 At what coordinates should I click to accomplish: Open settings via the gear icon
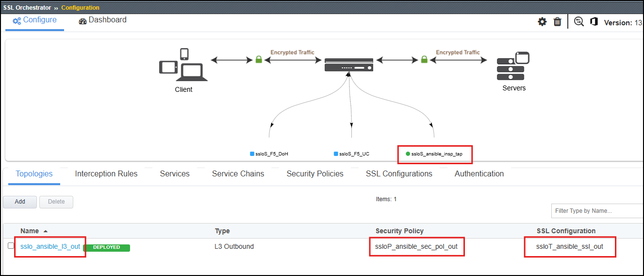coord(542,22)
